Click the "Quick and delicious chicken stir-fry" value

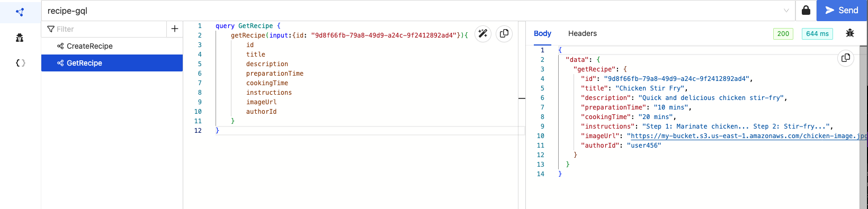711,98
